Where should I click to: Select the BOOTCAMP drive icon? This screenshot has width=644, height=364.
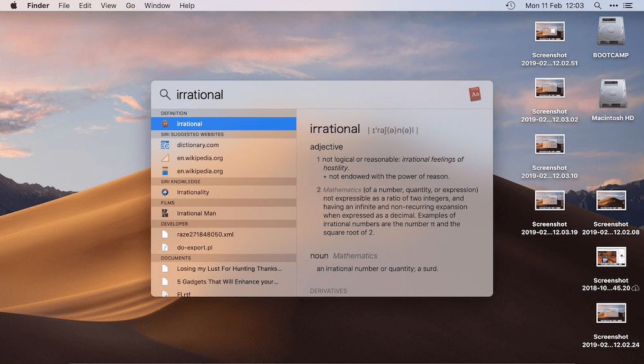[x=611, y=32]
